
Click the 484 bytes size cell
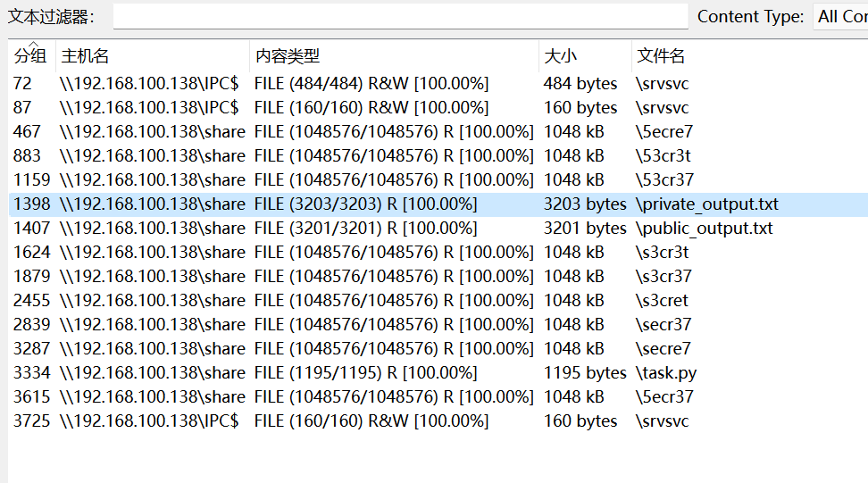pos(580,84)
